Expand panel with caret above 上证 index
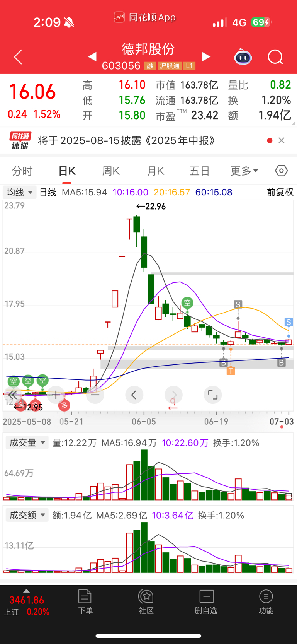 tap(26, 591)
